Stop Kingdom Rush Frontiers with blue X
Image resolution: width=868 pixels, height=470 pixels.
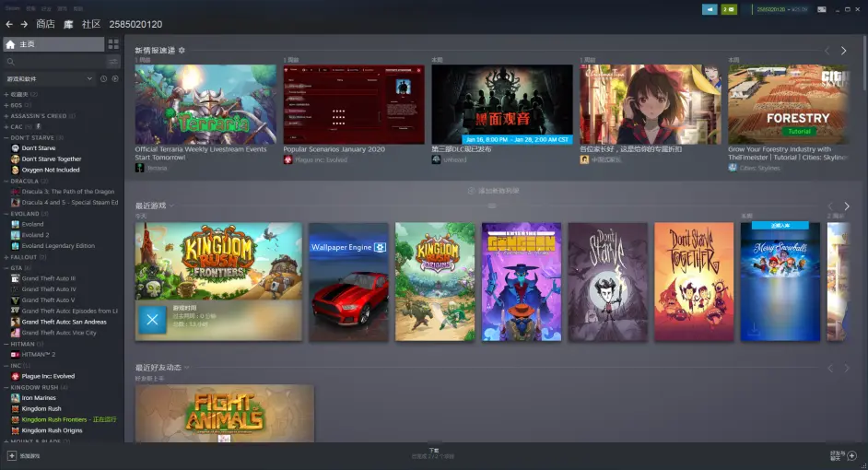pyautogui.click(x=152, y=320)
